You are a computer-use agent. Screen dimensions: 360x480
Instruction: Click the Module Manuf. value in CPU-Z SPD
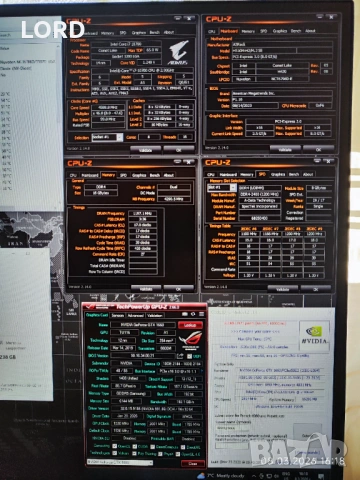(x=260, y=200)
